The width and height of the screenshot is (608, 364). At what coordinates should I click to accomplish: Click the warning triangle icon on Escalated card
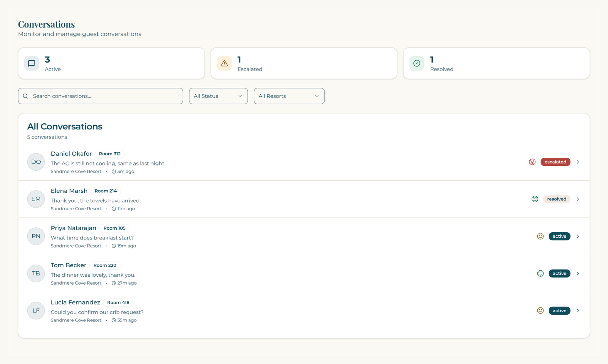(x=224, y=63)
